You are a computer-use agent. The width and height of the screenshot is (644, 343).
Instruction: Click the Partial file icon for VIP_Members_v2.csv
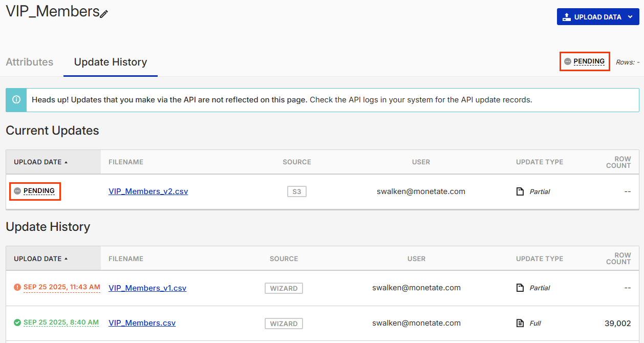(x=520, y=191)
